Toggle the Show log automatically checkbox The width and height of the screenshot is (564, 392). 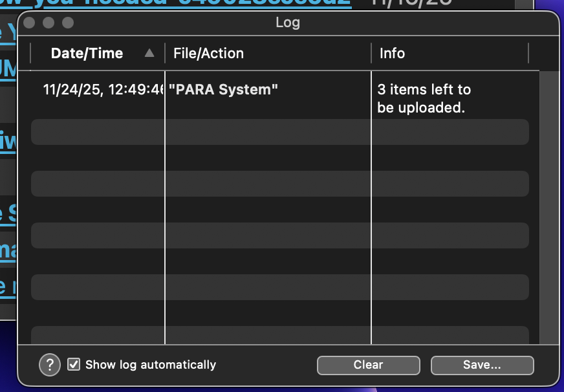pos(74,365)
